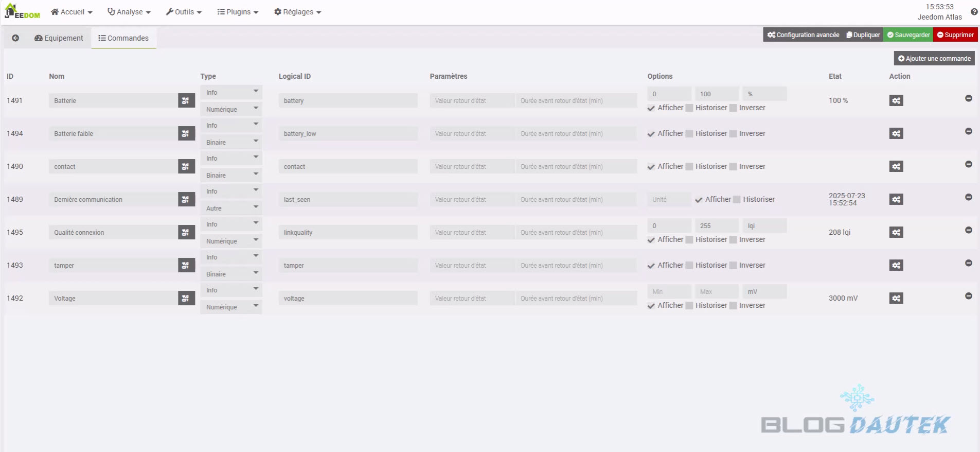Click the Jeedom logo
This screenshot has width=980, height=452.
[x=22, y=11]
